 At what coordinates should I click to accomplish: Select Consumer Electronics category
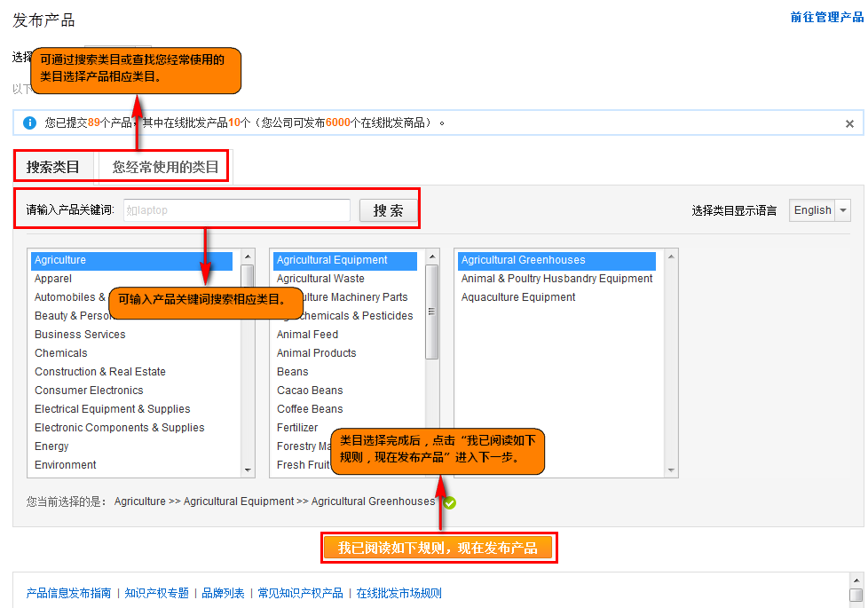[89, 391]
